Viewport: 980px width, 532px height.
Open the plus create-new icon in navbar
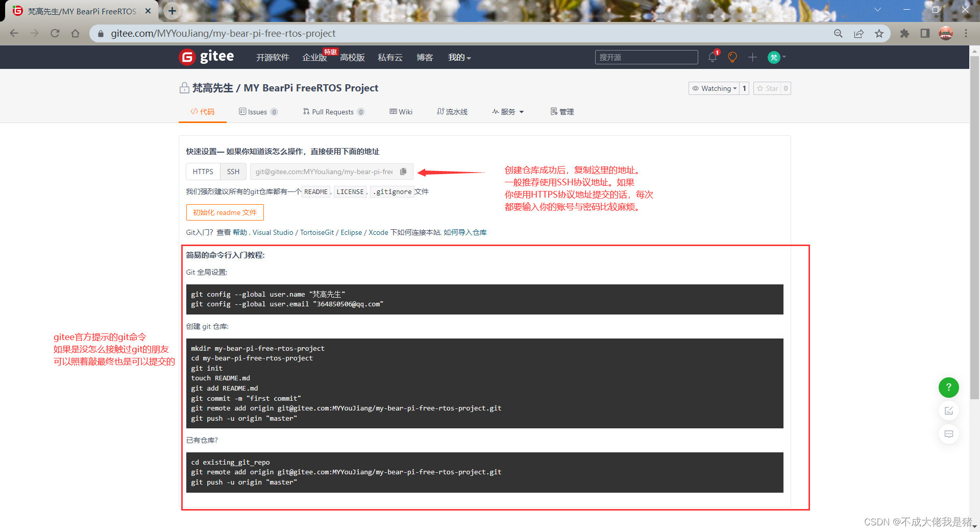[752, 57]
